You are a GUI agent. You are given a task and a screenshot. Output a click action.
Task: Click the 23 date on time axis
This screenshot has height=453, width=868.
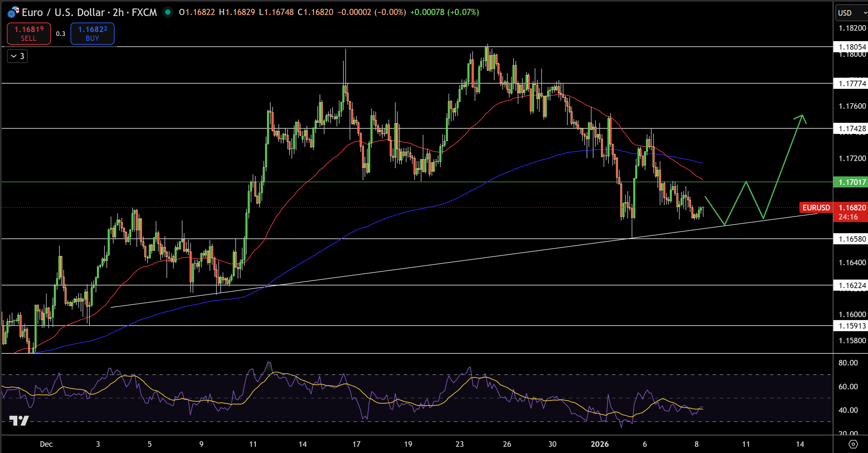(460, 444)
